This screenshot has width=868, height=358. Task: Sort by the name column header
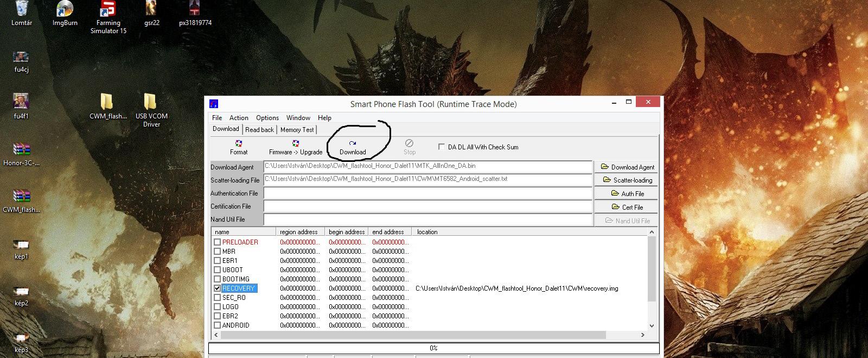point(244,232)
